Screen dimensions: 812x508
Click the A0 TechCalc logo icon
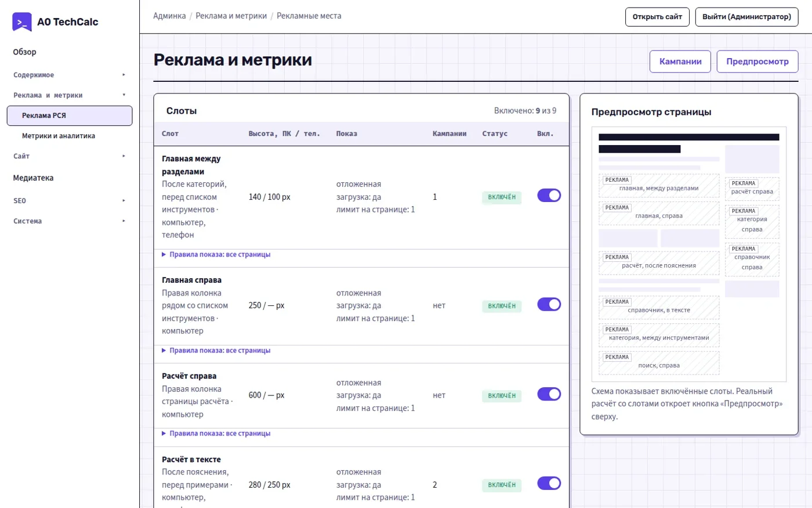pos(22,22)
